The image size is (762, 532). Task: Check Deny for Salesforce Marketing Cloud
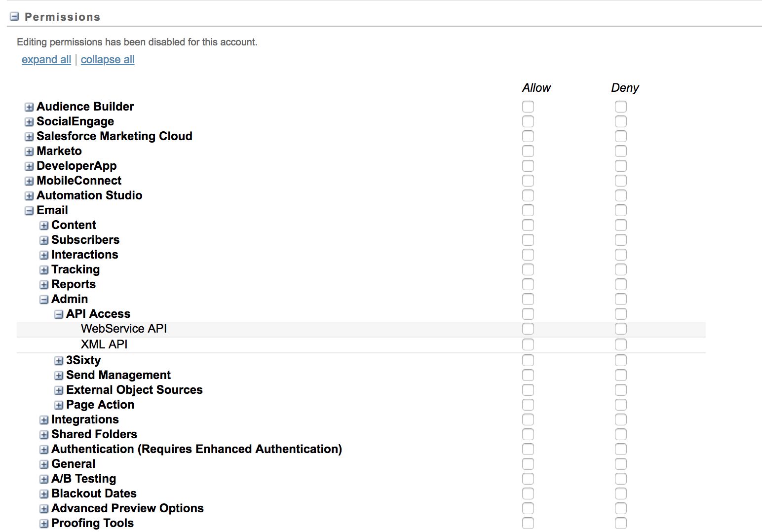coord(621,136)
